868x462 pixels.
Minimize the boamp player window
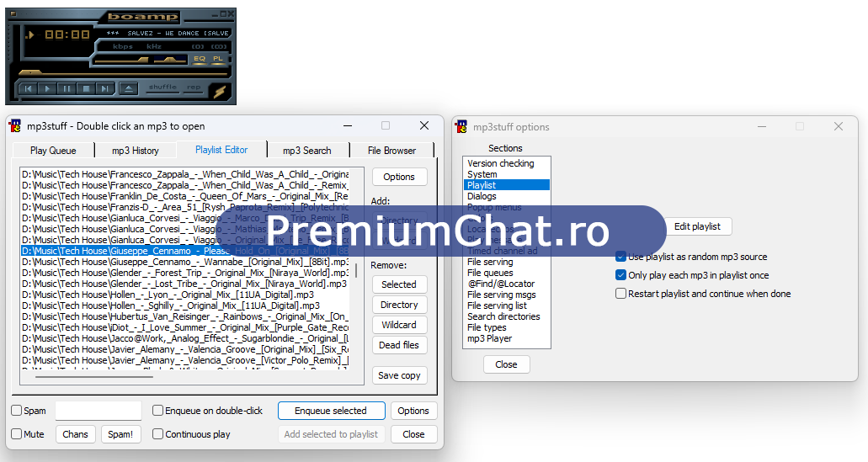(x=216, y=13)
